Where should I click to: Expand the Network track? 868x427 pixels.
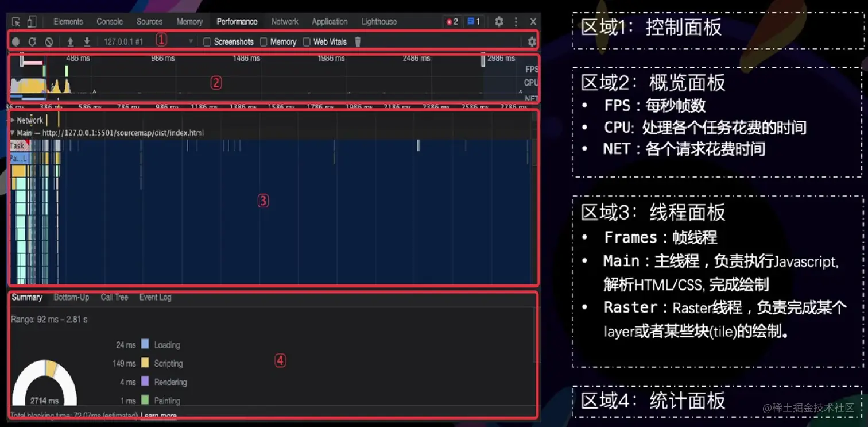pyautogui.click(x=13, y=120)
